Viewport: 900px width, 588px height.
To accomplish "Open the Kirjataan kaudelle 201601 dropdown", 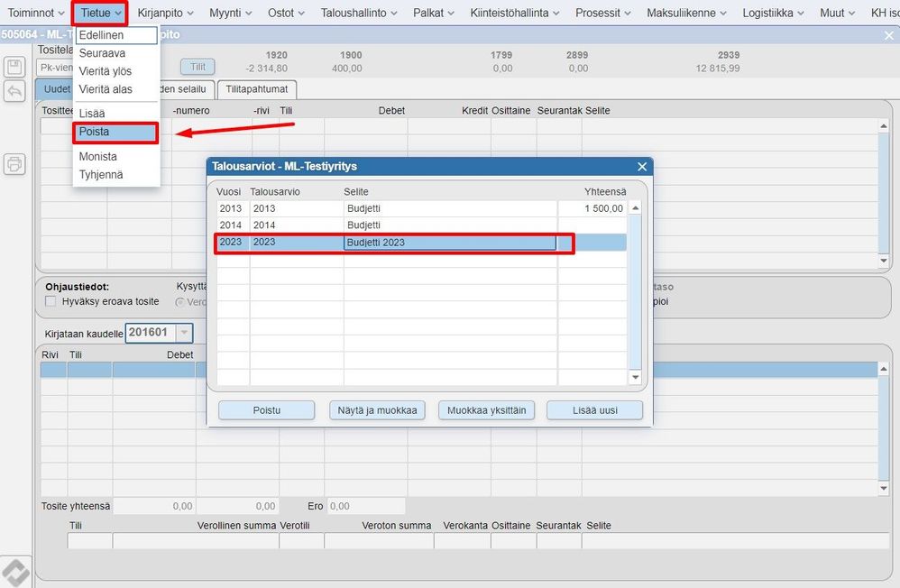I will (x=184, y=333).
